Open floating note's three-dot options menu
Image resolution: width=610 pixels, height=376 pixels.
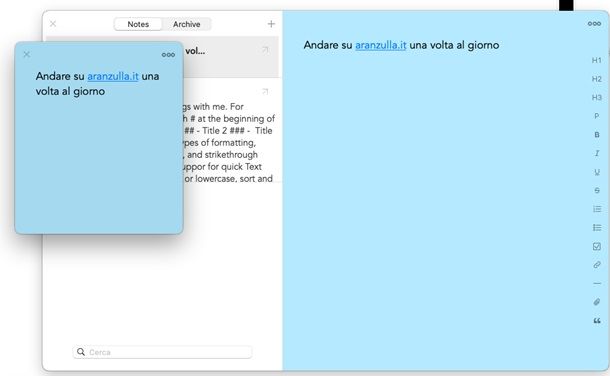pyautogui.click(x=168, y=55)
